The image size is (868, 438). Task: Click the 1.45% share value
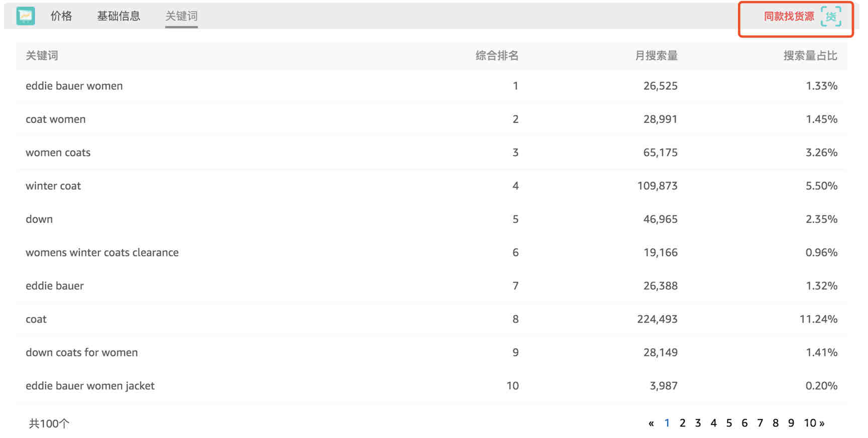822,119
